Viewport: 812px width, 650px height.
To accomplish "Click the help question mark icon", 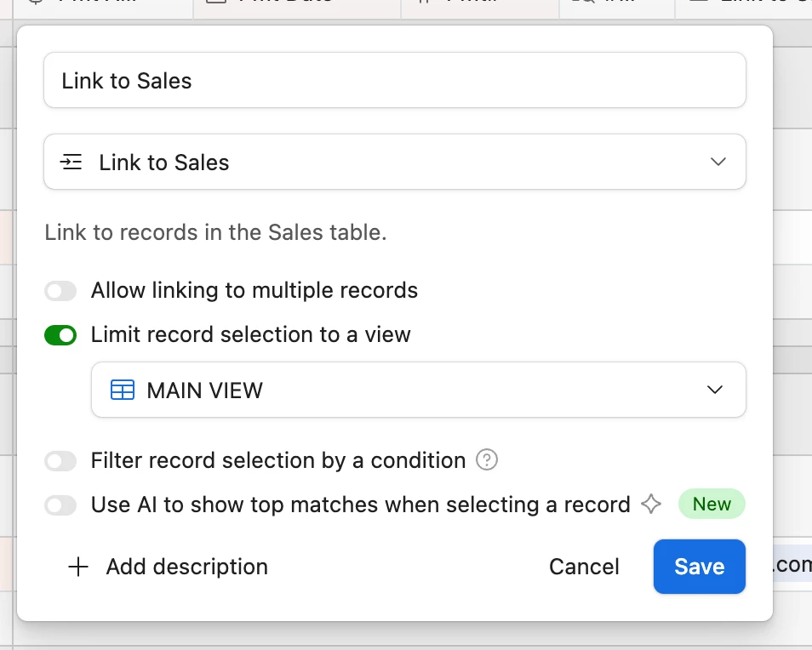I will [487, 460].
